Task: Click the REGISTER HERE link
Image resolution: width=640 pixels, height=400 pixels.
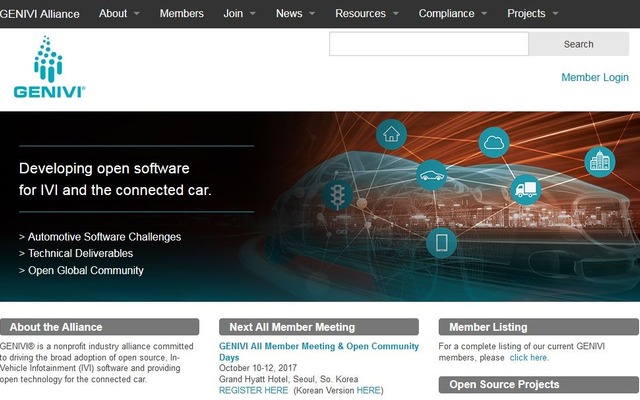Action: coord(253,390)
